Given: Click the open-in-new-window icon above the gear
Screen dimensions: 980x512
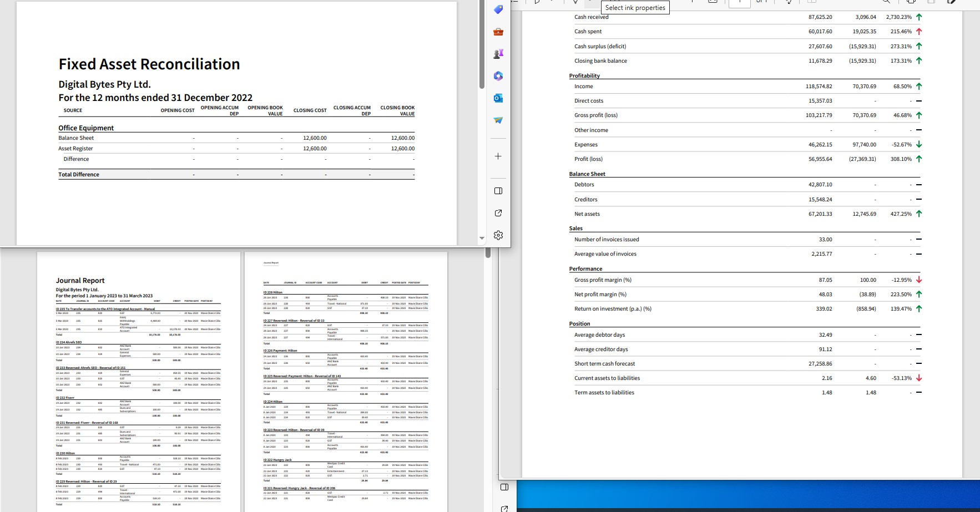Looking at the screenshot, I should pyautogui.click(x=498, y=213).
